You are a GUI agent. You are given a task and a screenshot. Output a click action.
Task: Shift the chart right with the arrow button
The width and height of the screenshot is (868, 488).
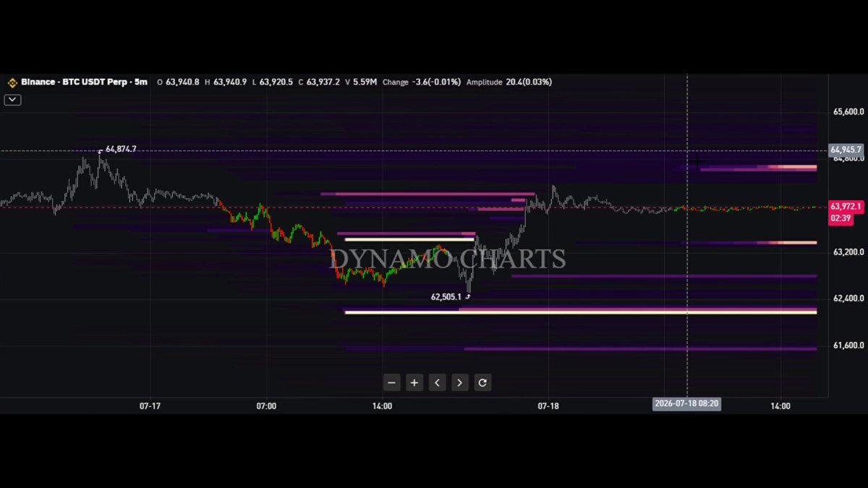tap(460, 383)
